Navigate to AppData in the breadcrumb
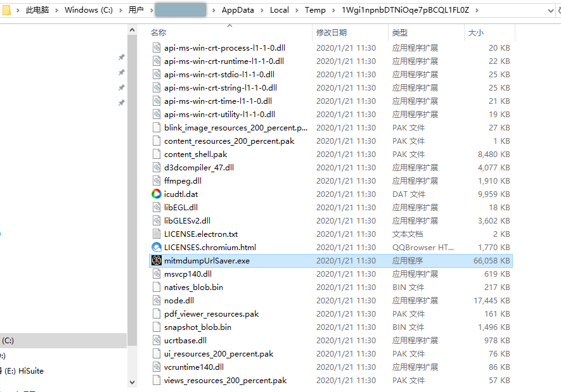561x392 pixels. pyautogui.click(x=238, y=10)
